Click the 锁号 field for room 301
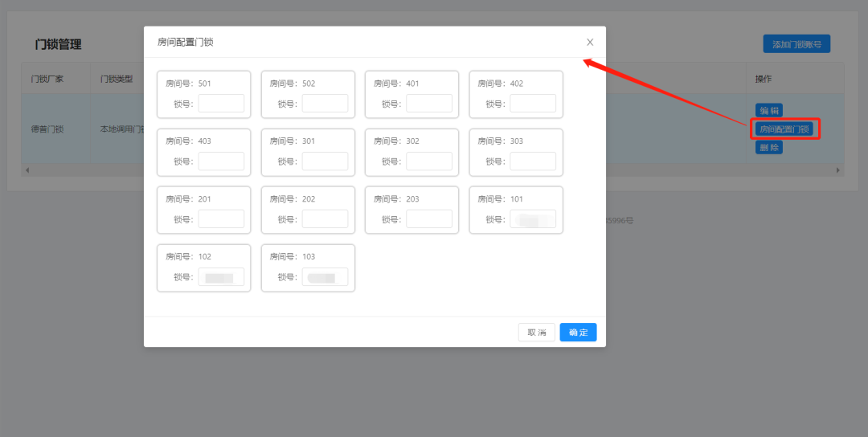This screenshot has width=868, height=437. coord(325,161)
